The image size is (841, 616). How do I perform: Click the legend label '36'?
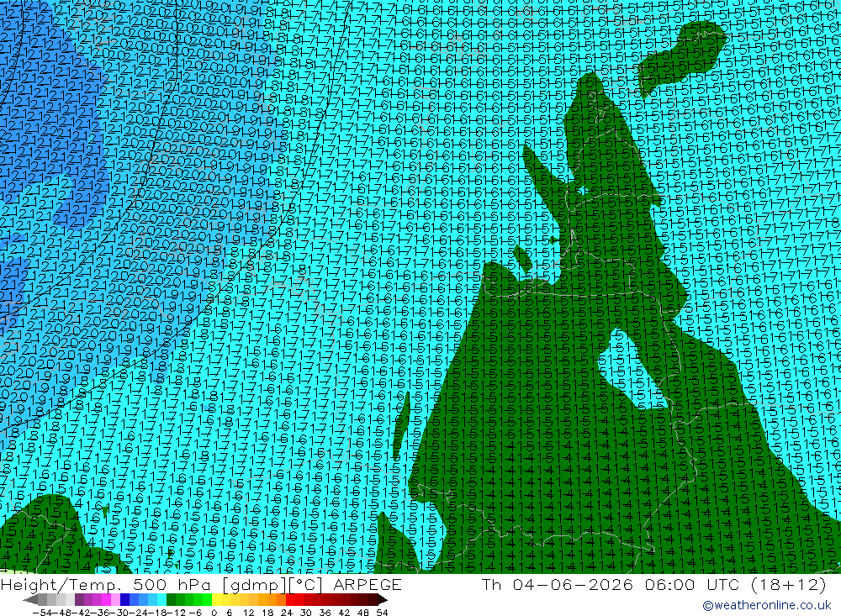pyautogui.click(x=325, y=613)
